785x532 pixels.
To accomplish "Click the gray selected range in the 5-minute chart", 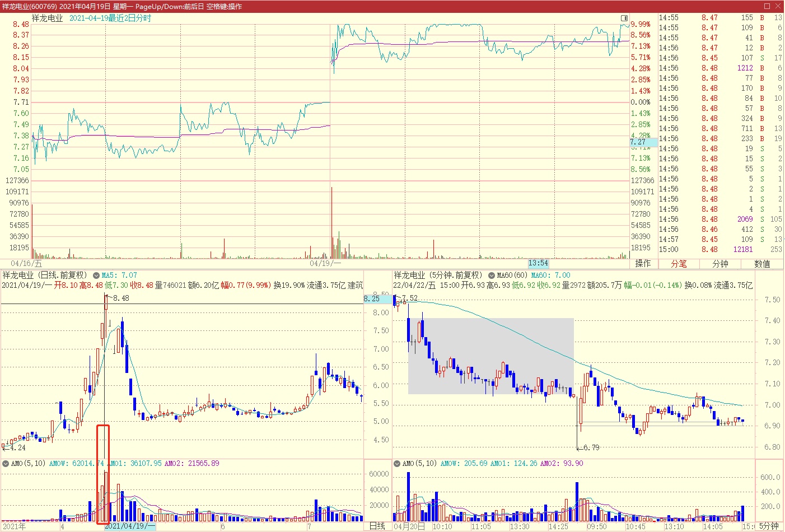I will click(491, 356).
